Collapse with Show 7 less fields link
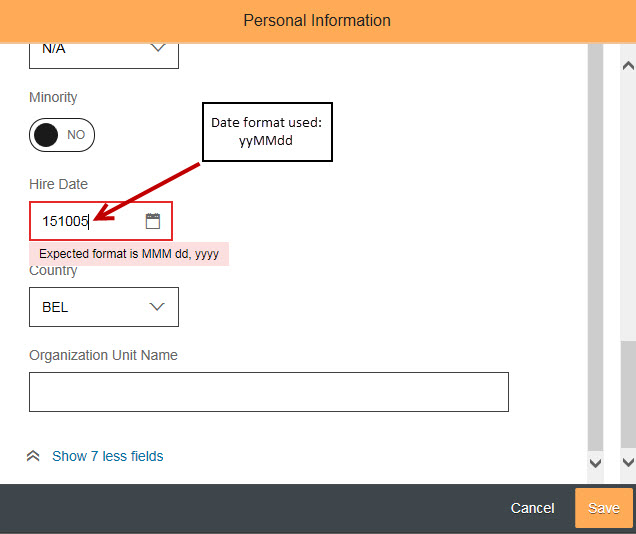This screenshot has width=636, height=534. pos(107,456)
